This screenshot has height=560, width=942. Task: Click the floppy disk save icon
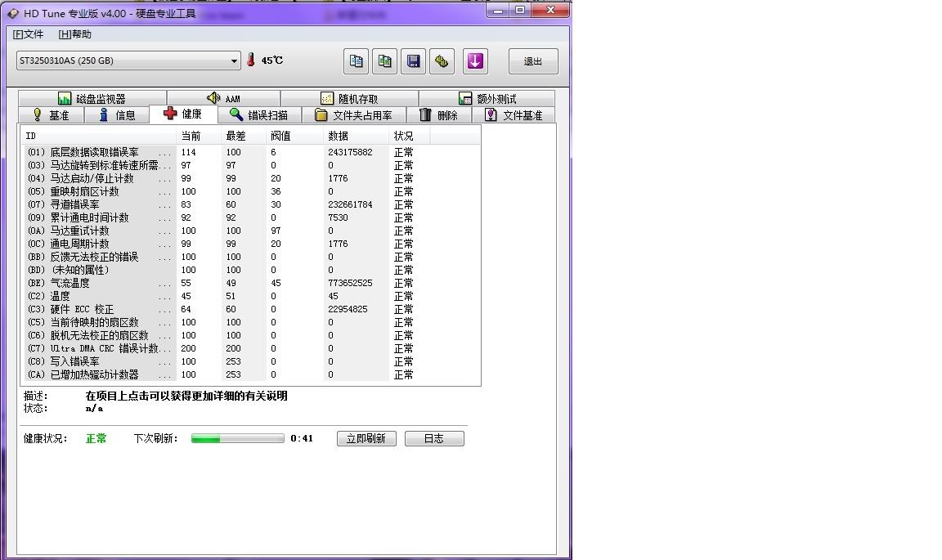click(x=414, y=61)
